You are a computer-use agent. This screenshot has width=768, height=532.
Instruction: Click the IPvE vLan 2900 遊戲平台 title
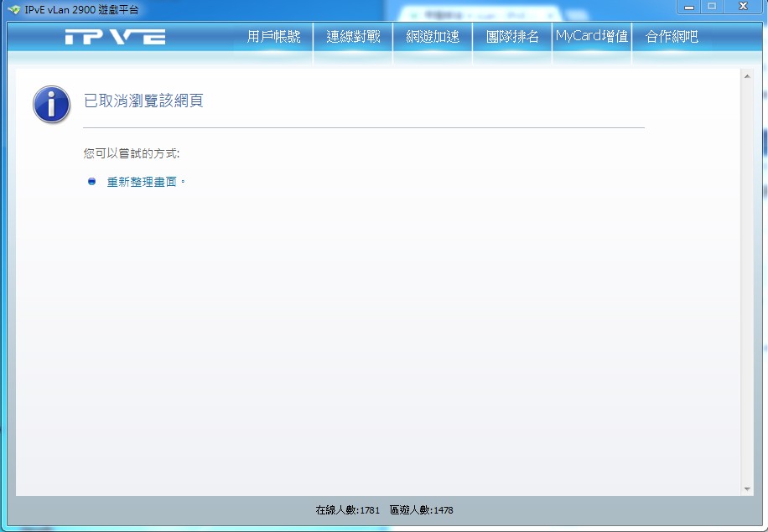coord(81,9)
